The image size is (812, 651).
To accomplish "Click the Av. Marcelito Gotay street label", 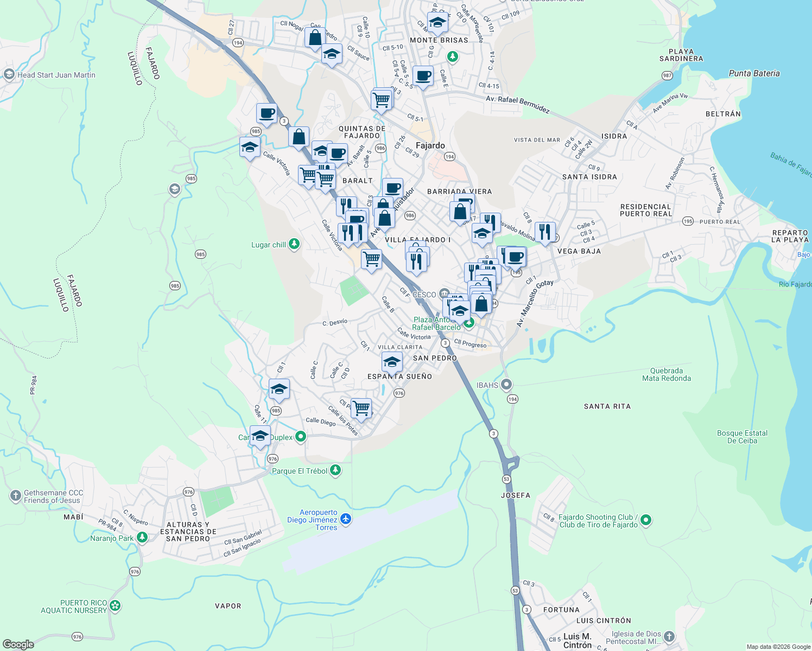I will (x=535, y=303).
